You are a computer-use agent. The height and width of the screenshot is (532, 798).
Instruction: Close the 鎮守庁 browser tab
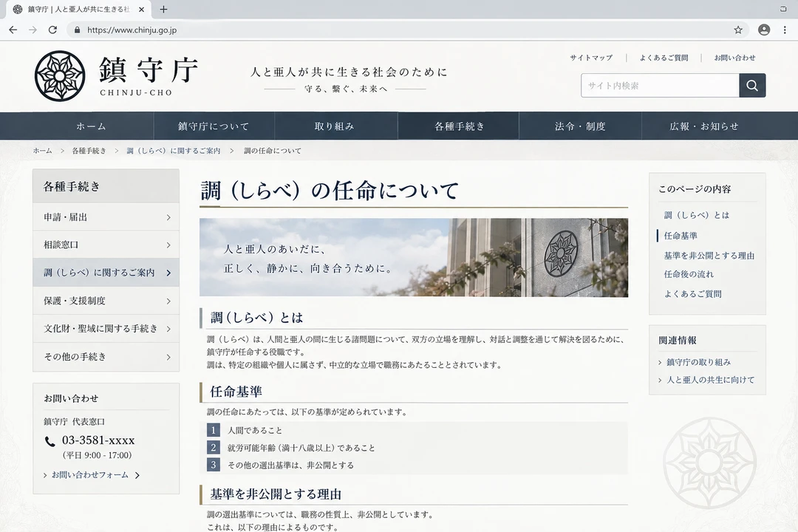click(141, 9)
